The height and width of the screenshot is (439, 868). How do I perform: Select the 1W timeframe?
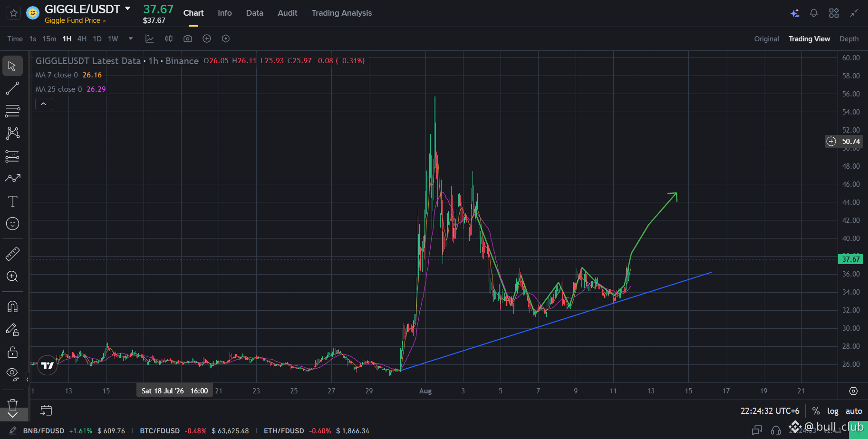(x=113, y=39)
